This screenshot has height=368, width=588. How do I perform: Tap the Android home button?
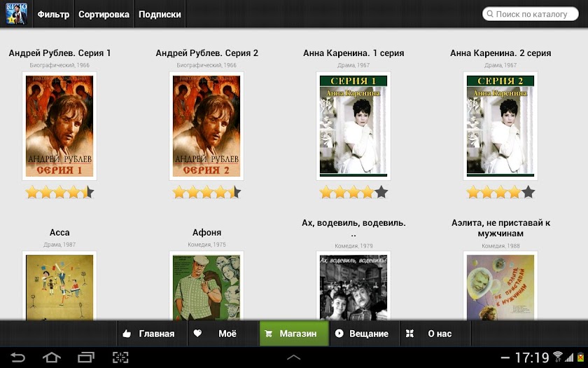52,357
